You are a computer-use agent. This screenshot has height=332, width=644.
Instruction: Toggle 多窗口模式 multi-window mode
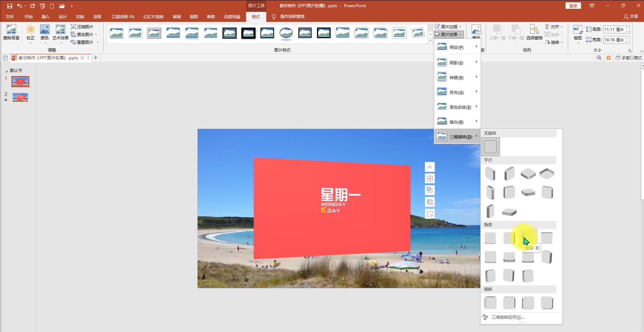click(629, 58)
